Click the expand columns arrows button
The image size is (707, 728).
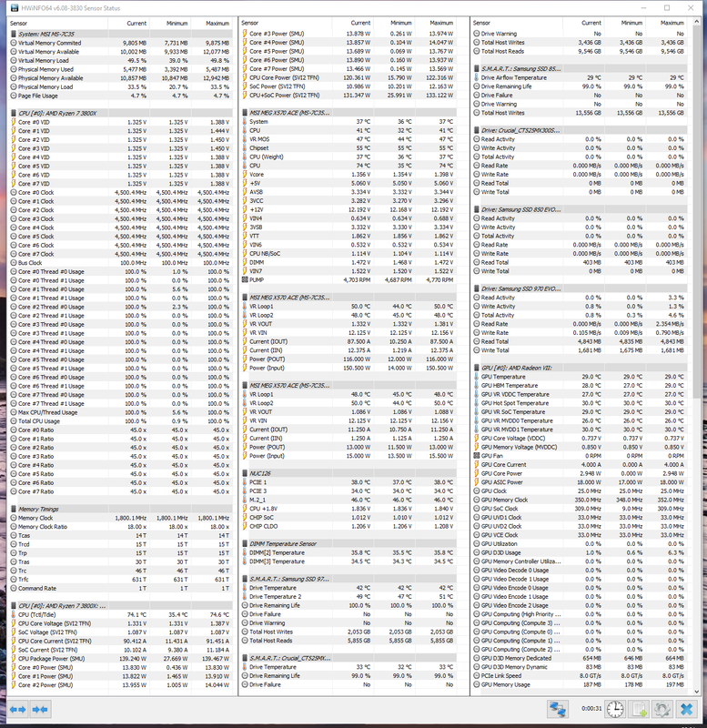pyautogui.click(x=18, y=710)
